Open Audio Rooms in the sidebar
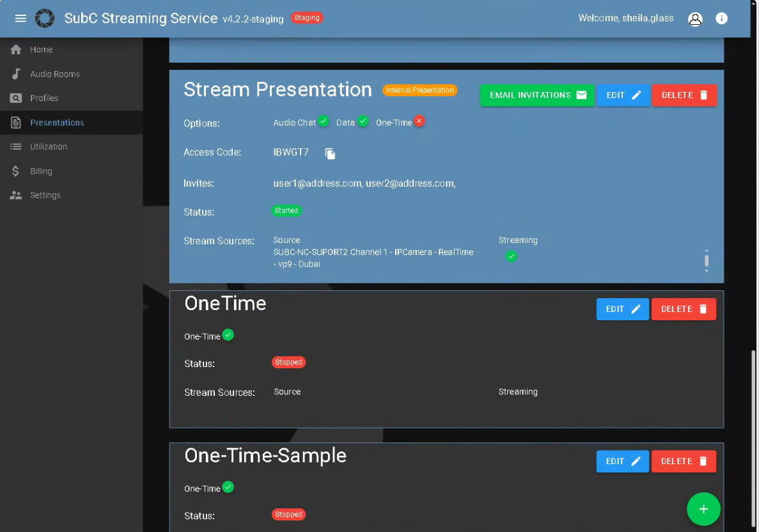The width and height of the screenshot is (759, 532). [54, 74]
